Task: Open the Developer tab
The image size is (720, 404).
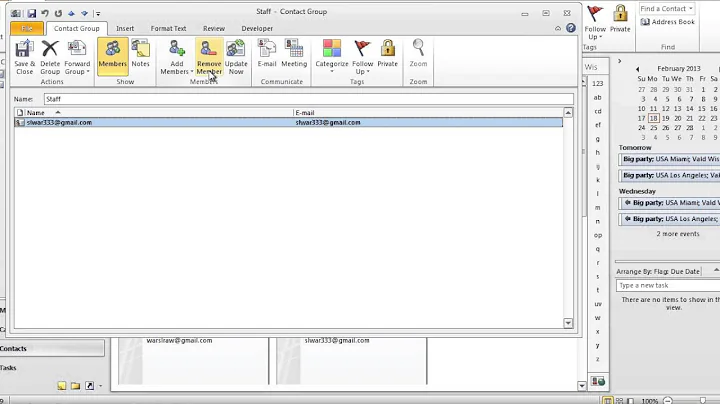Action: (x=257, y=28)
